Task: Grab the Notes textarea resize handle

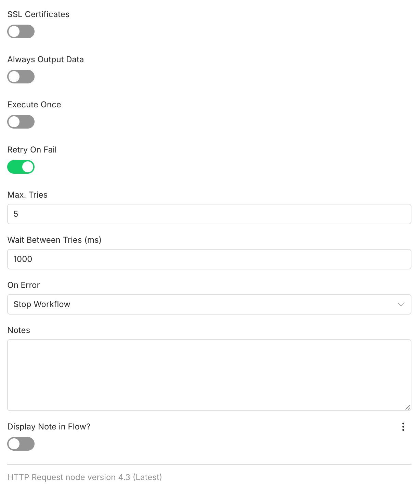Action: pyautogui.click(x=407, y=407)
